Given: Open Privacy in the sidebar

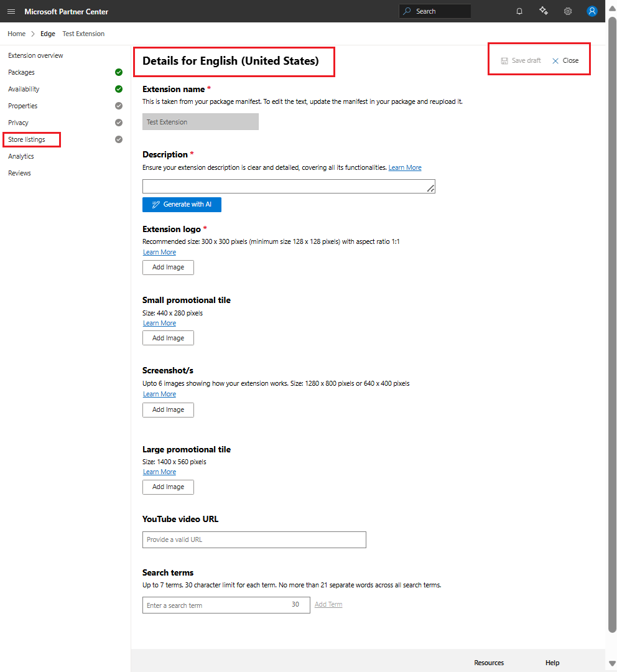Looking at the screenshot, I should tap(18, 123).
